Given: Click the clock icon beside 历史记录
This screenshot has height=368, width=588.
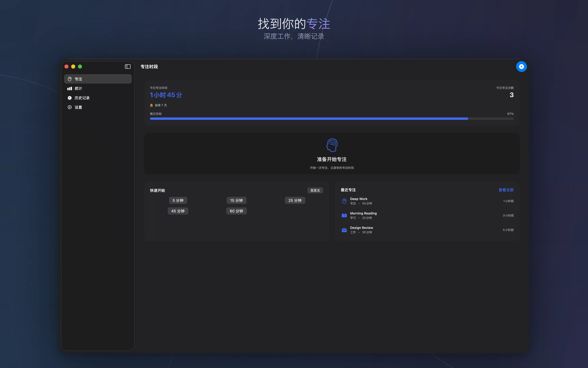Looking at the screenshot, I should click(70, 98).
